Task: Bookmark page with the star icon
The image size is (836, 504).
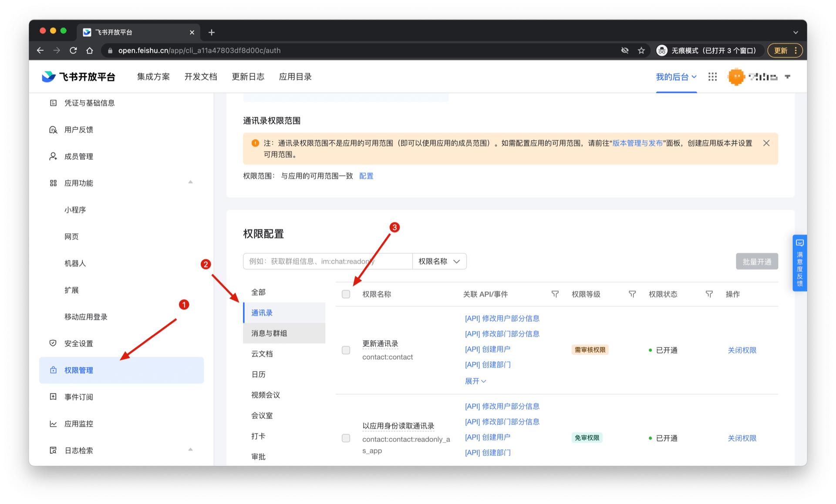Action: point(641,50)
